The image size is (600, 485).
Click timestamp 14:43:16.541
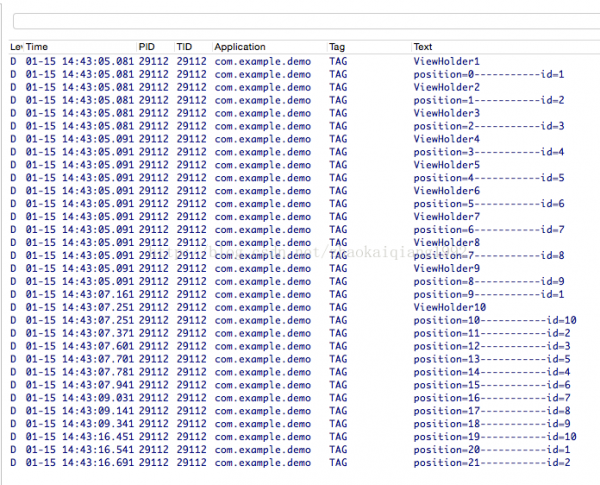click(x=98, y=450)
